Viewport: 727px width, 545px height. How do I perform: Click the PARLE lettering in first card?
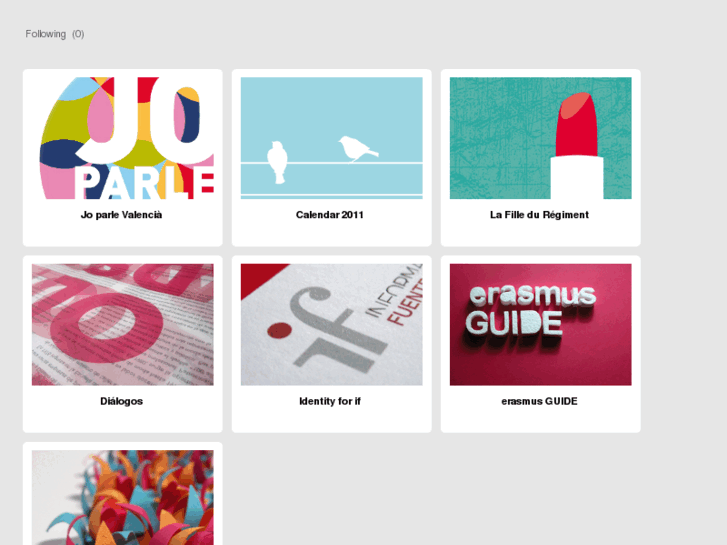tap(145, 183)
